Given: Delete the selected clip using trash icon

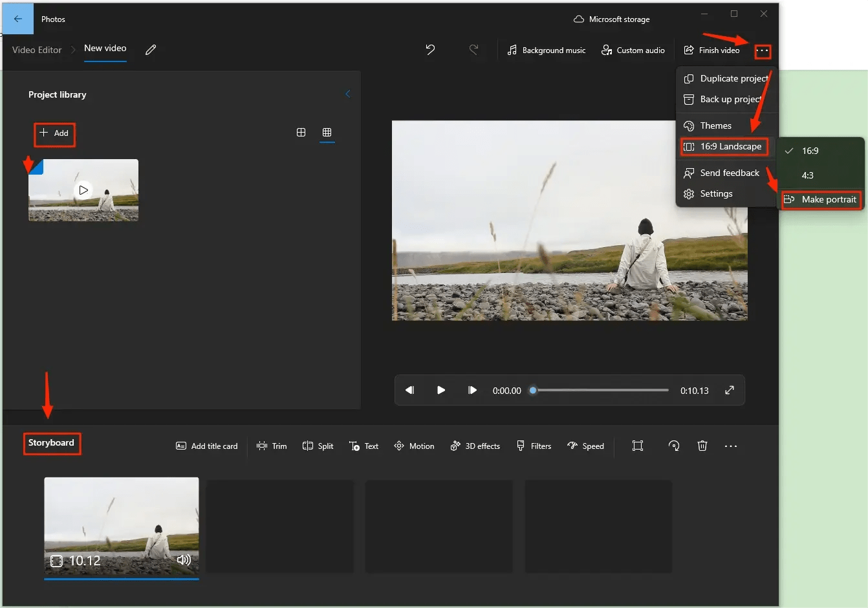Looking at the screenshot, I should tap(702, 446).
